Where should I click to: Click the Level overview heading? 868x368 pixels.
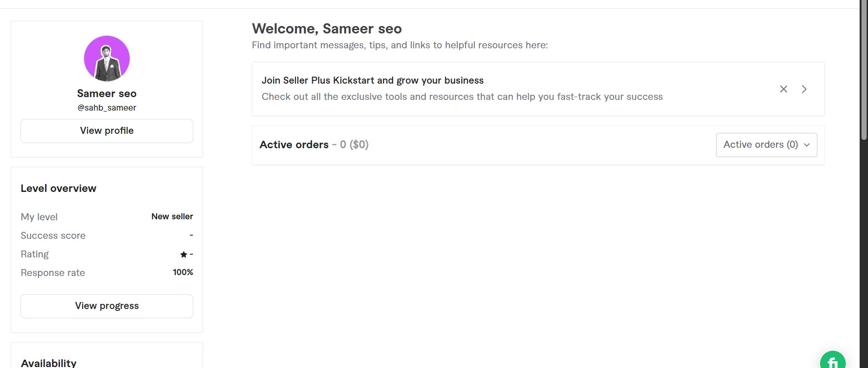(59, 188)
